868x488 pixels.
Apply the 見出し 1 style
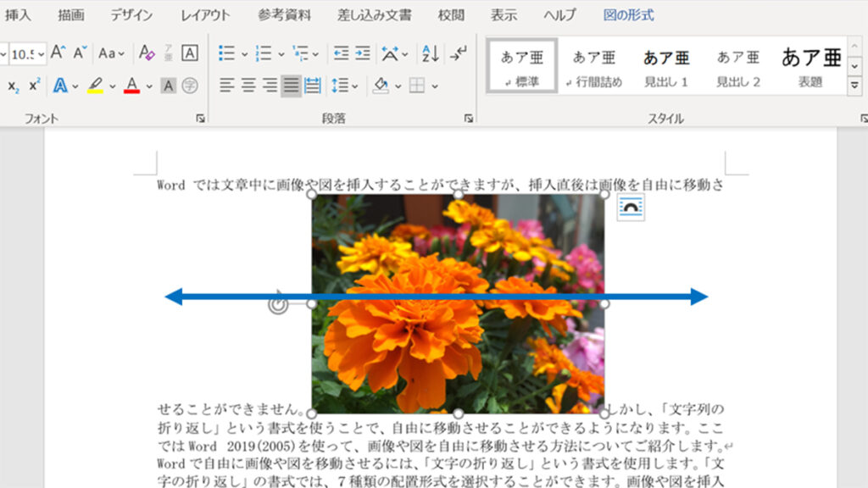pos(666,66)
